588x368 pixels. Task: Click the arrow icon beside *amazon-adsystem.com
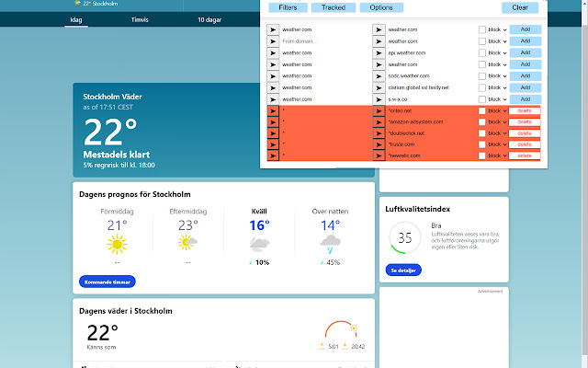[x=379, y=121]
